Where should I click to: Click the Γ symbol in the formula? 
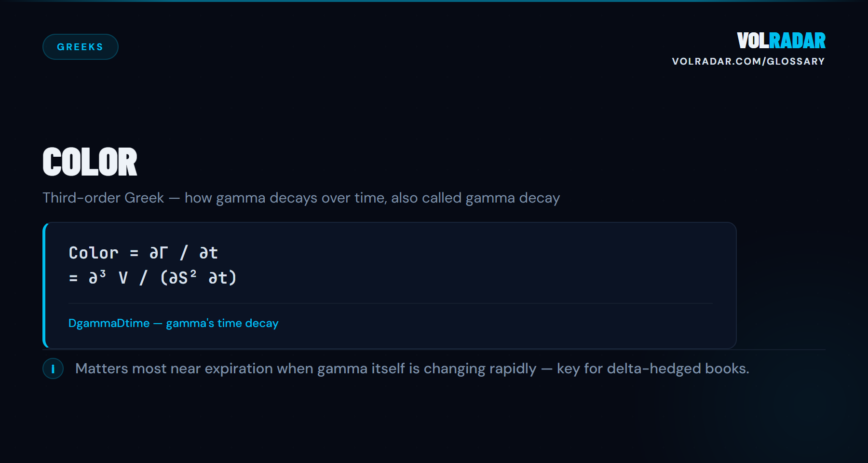click(x=164, y=253)
